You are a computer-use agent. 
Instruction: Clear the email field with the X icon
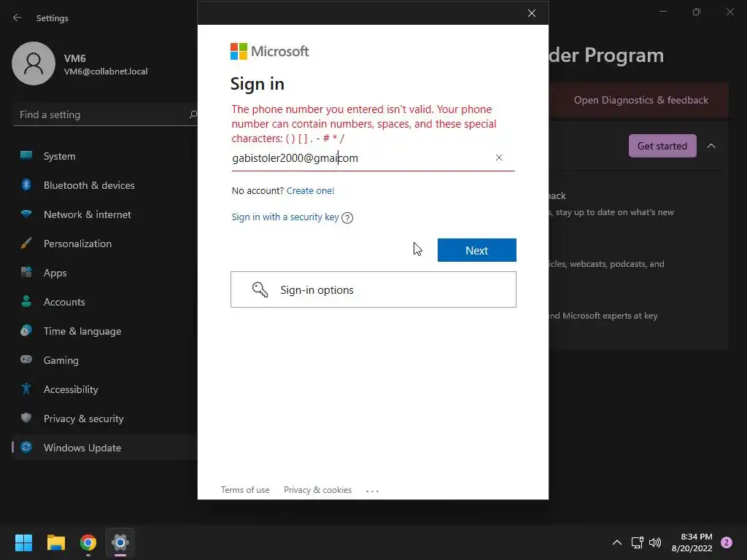pyautogui.click(x=499, y=157)
